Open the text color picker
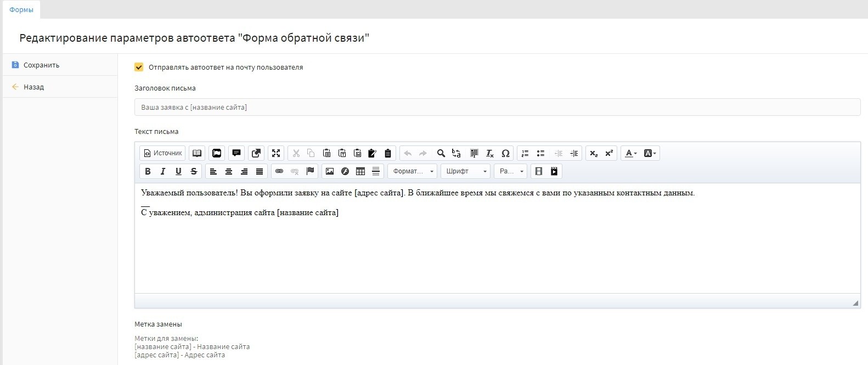868x365 pixels. (631, 153)
